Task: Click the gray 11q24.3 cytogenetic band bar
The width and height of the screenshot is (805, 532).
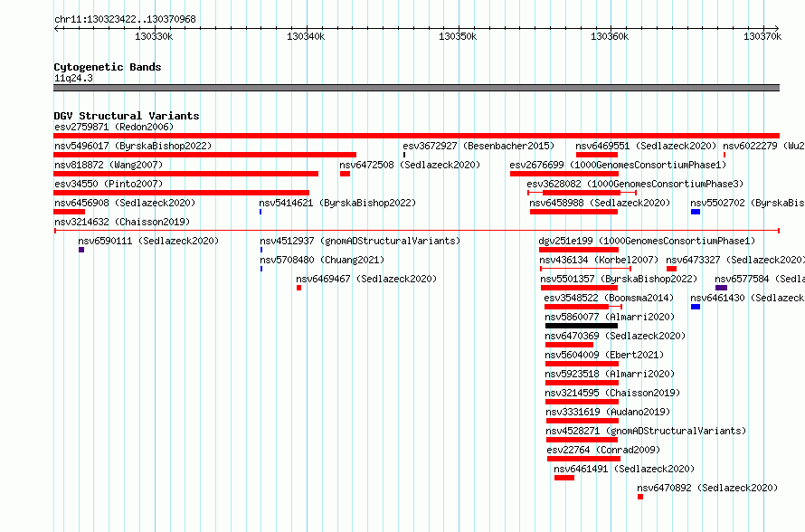Action: 416,88
